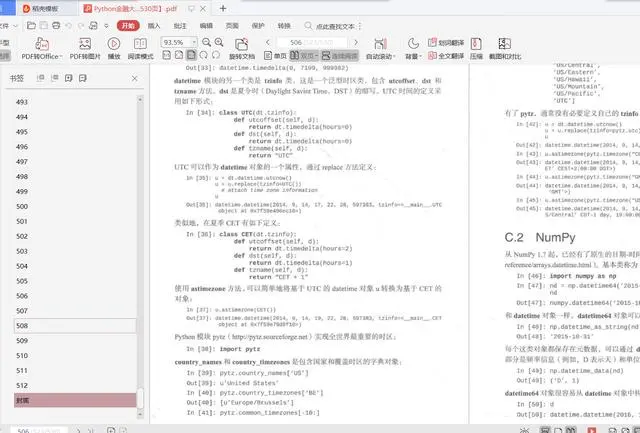Expand all bookmarks icon in 书签 panel
Image resolution: width=640 pixels, height=433 pixels.
tap(40, 78)
